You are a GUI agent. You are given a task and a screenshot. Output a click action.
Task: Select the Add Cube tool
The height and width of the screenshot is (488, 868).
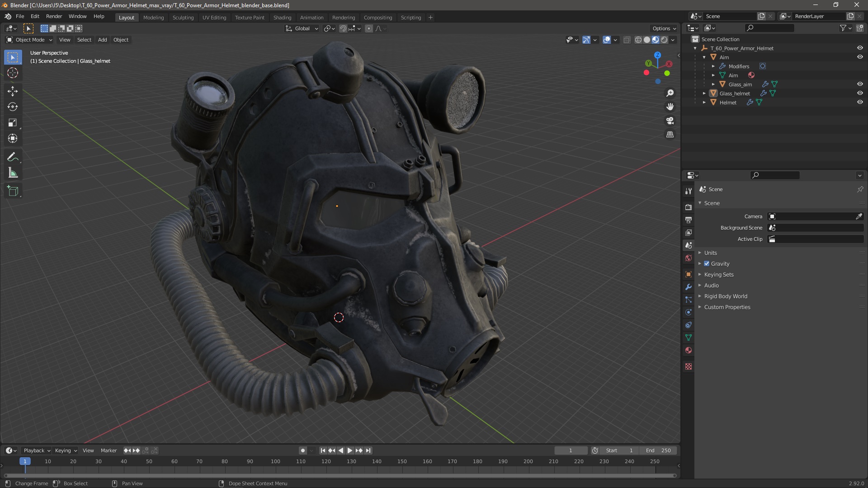pyautogui.click(x=13, y=191)
